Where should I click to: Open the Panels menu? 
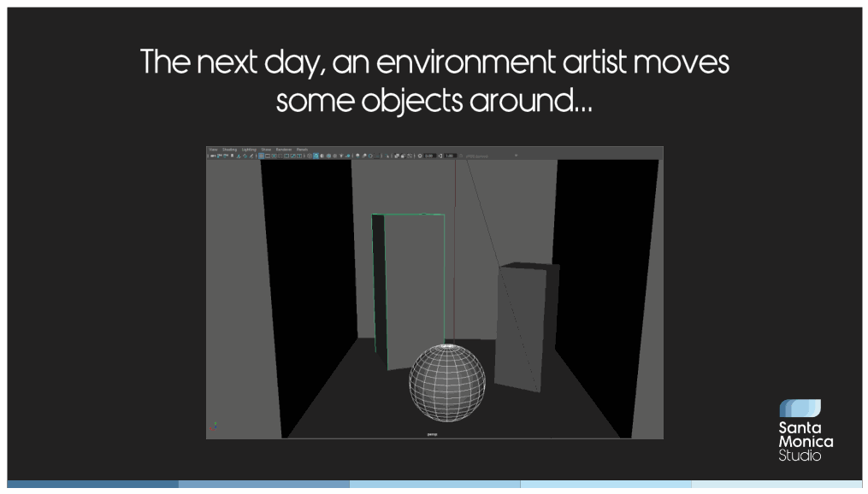pos(302,150)
